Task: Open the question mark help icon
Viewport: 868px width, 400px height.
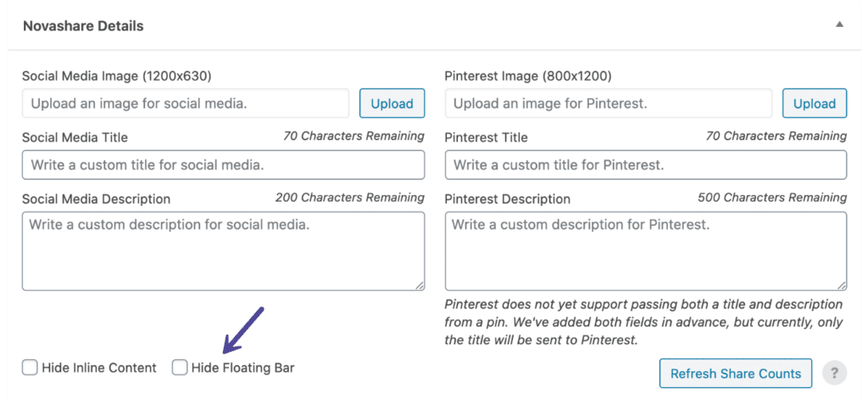Action: [834, 374]
